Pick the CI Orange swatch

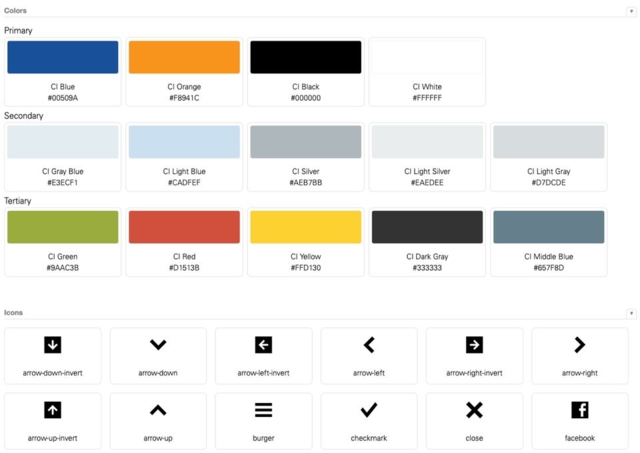click(184, 57)
